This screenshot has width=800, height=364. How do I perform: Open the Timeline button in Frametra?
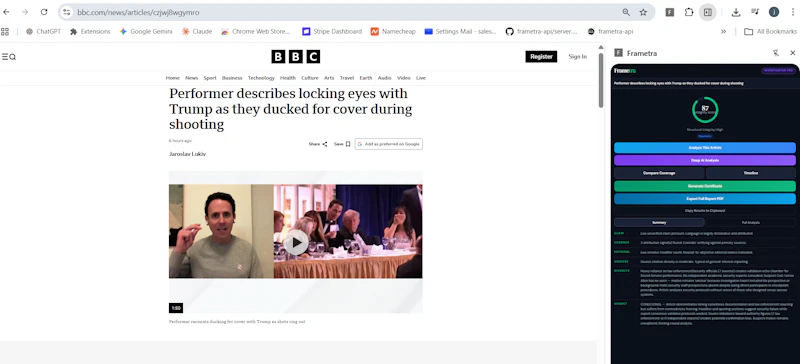click(751, 173)
